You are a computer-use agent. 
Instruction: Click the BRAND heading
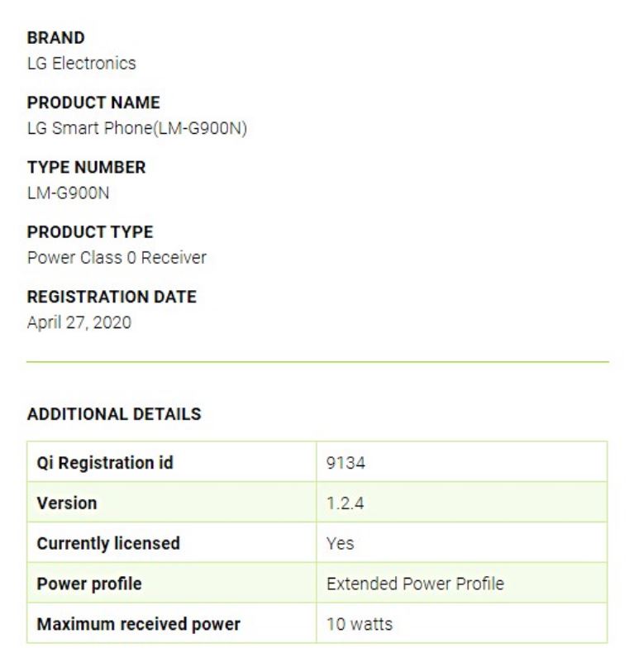[x=55, y=38]
